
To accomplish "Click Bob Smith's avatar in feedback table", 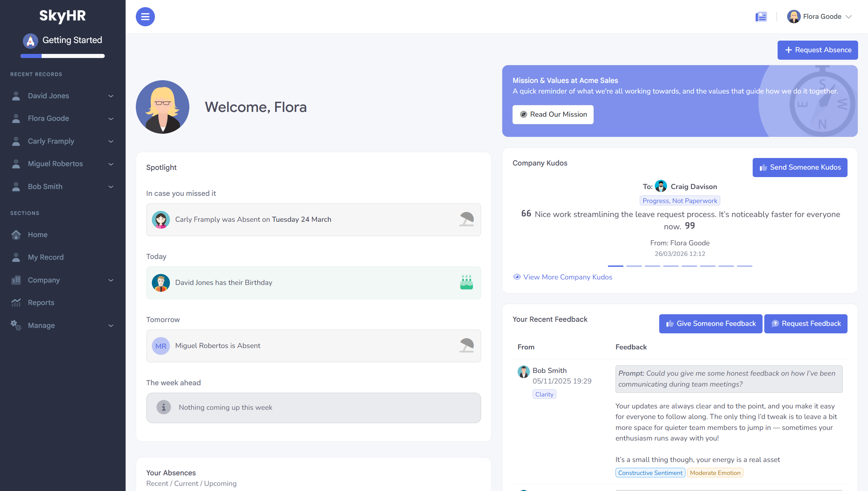I will pyautogui.click(x=523, y=372).
